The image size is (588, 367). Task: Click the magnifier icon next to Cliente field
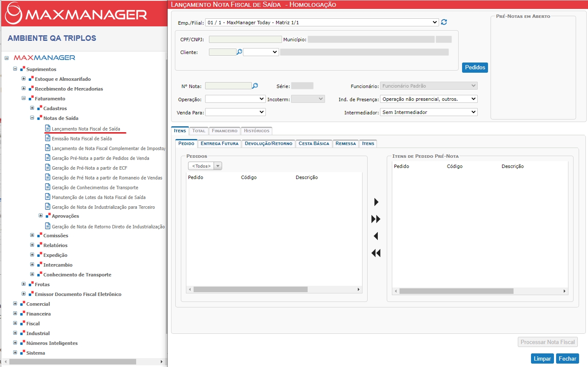[239, 52]
